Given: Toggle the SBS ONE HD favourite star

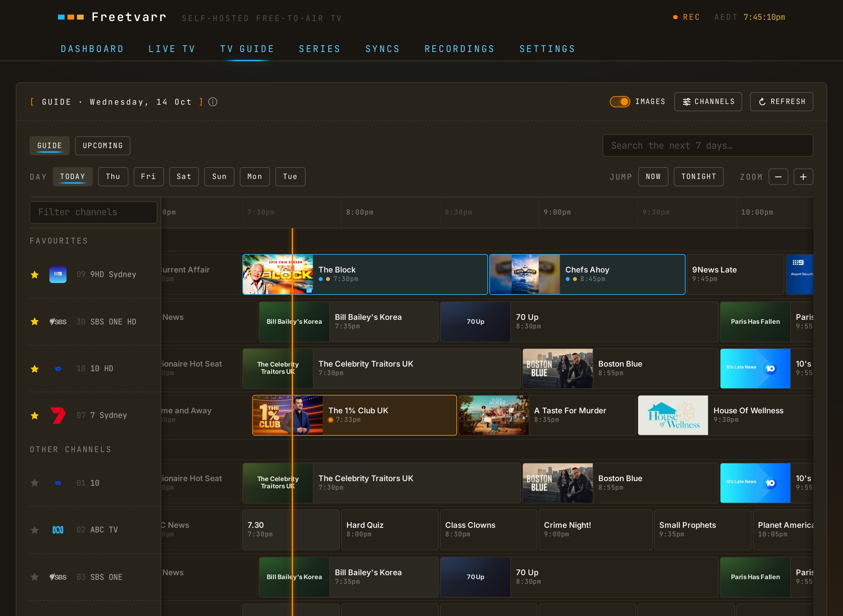Looking at the screenshot, I should pyautogui.click(x=35, y=321).
